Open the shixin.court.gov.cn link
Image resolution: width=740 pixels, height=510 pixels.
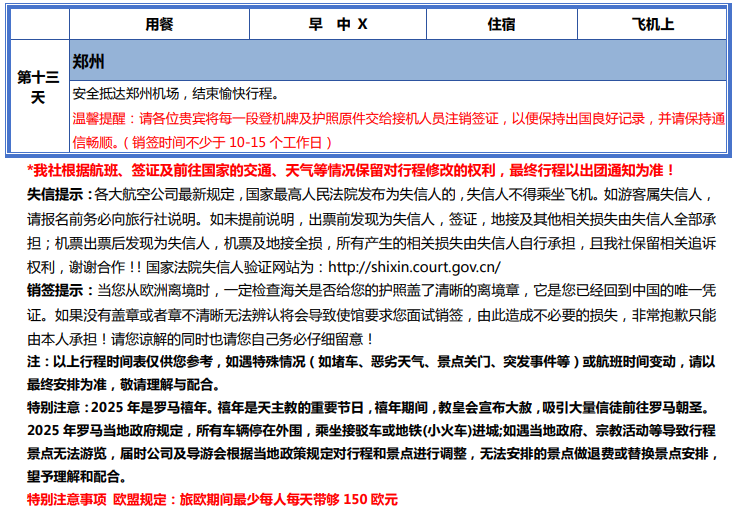(414, 267)
